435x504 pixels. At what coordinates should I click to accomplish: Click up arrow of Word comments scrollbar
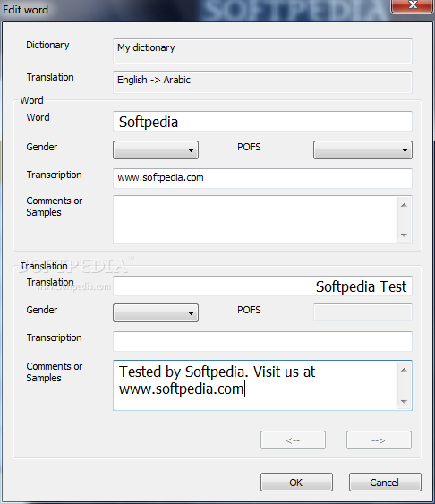405,205
